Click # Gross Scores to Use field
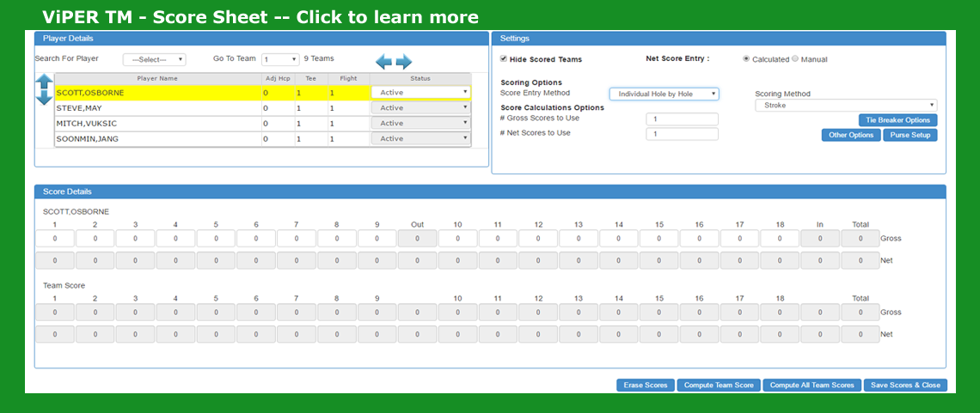Viewport: 980px width, 413px height. (682, 118)
